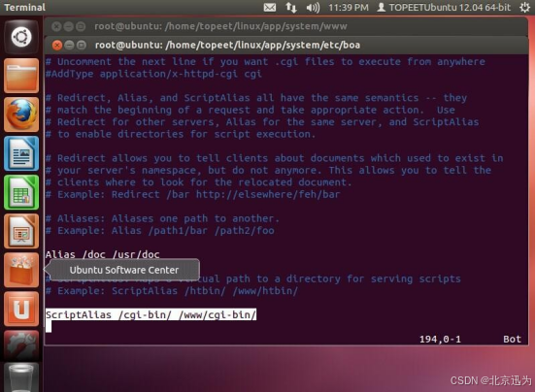Open the Ubuntu Dash home launcher
This screenshot has width=536, height=392.
click(x=21, y=37)
